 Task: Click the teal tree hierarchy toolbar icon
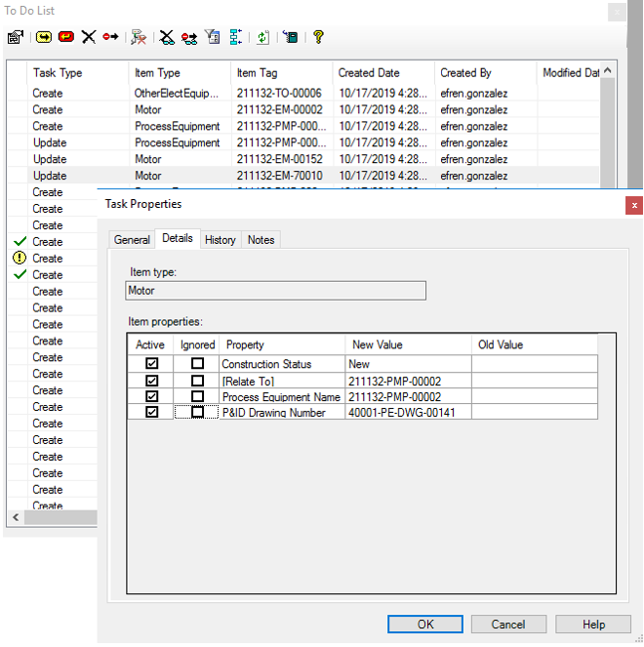(235, 37)
